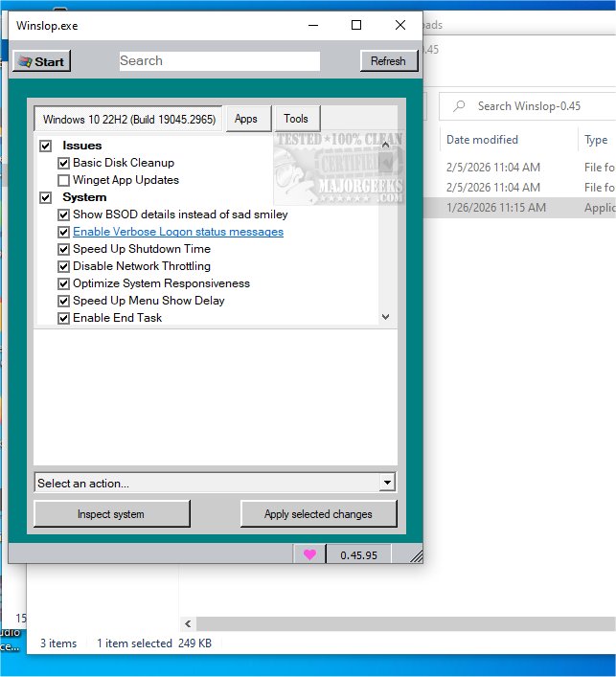Click the left scroll arrow in Explorer
Screen dimensions: 616x677
click(x=188, y=623)
